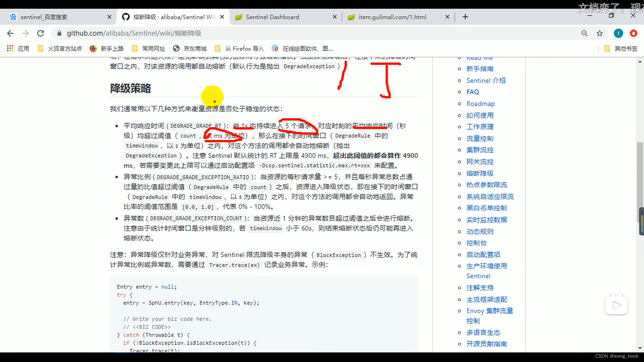This screenshot has height=362, width=644.
Task: Click the red extension icon next to profile
Action: (634, 33)
